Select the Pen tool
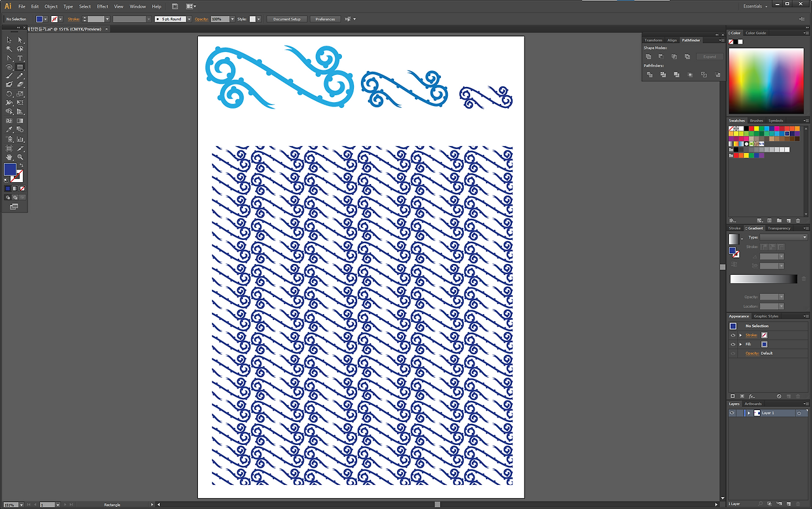Screen dimensions: 812x509 tap(9, 58)
